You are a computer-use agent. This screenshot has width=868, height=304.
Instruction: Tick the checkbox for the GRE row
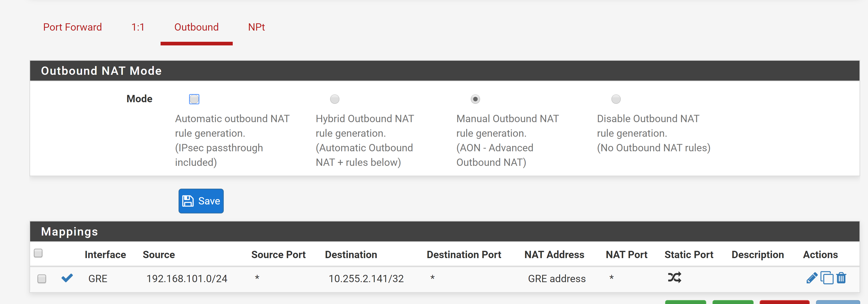(42, 279)
